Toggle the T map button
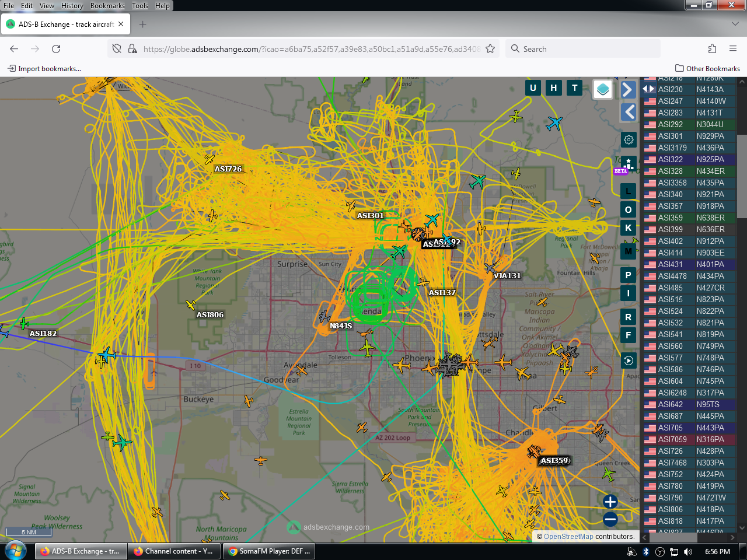The width and height of the screenshot is (747, 560). (x=575, y=88)
